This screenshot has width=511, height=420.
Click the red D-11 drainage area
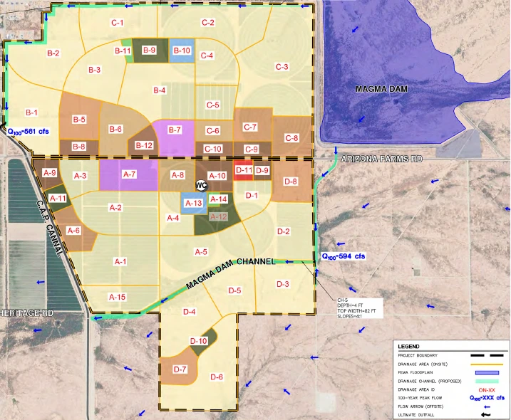tap(243, 170)
